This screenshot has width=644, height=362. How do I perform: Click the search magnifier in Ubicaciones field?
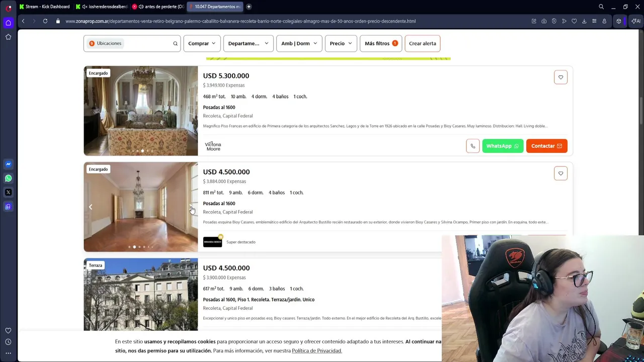(x=175, y=44)
